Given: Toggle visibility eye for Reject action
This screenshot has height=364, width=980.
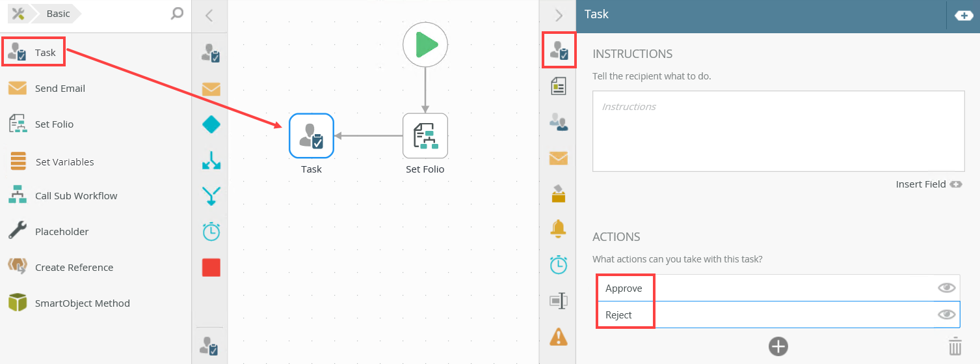Looking at the screenshot, I should pyautogui.click(x=947, y=315).
